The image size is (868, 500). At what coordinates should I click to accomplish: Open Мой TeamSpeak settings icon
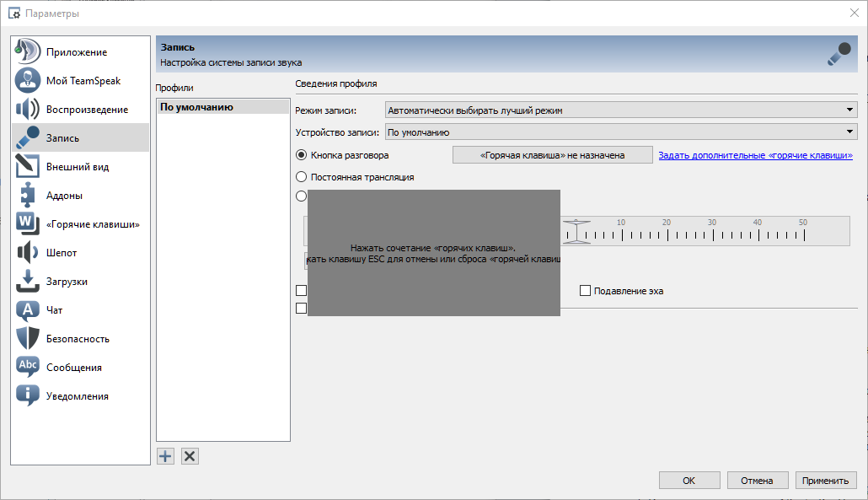(28, 81)
